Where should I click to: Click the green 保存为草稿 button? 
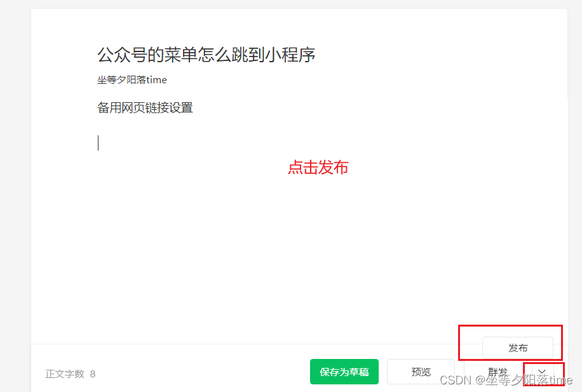344,372
